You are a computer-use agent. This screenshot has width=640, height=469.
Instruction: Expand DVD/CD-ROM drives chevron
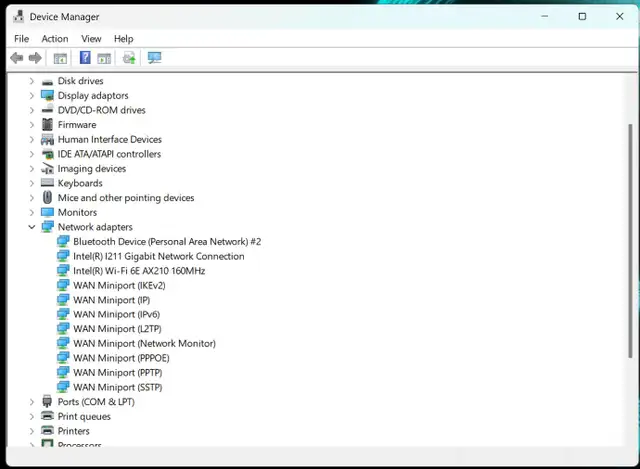pos(31,110)
